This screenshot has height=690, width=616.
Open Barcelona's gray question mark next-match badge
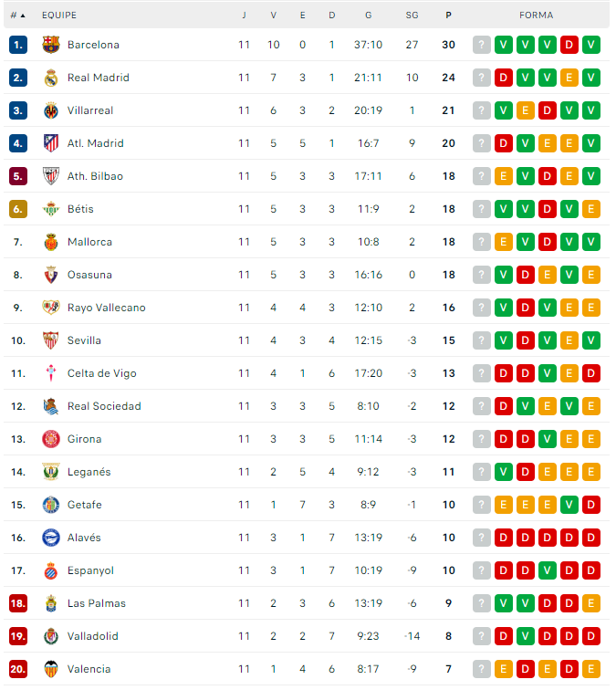tap(481, 45)
